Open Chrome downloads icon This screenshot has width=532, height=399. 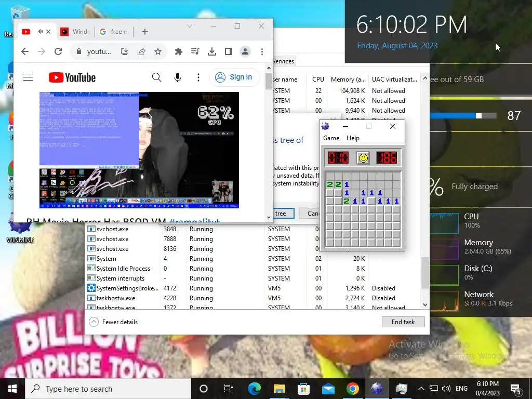tap(212, 51)
